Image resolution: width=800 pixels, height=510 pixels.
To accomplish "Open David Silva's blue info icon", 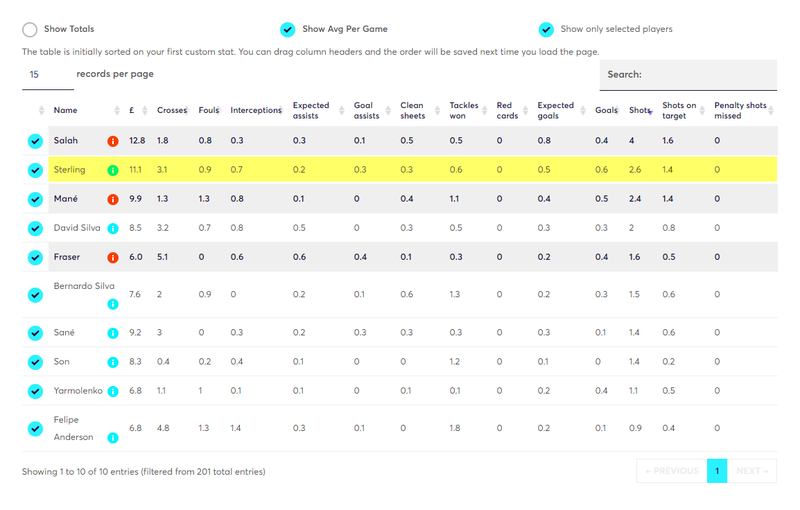I will 113,228.
